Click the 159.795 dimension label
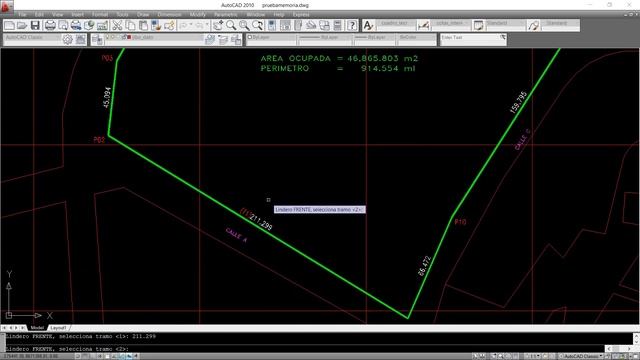 (x=519, y=102)
